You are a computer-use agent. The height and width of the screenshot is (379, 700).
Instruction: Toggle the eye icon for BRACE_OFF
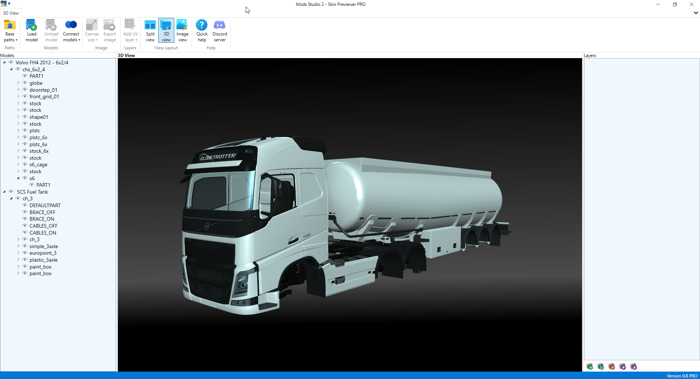click(25, 212)
